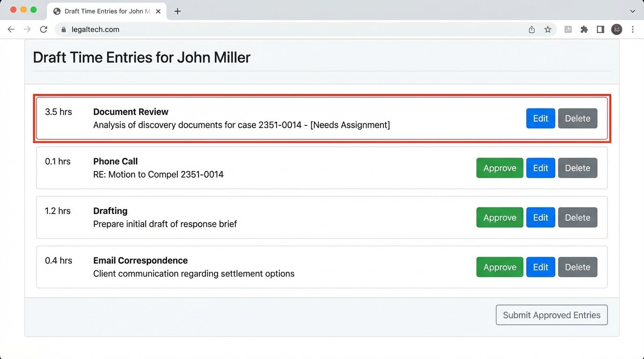Open the share icon in the address bar
This screenshot has width=644, height=359.
pyautogui.click(x=531, y=29)
